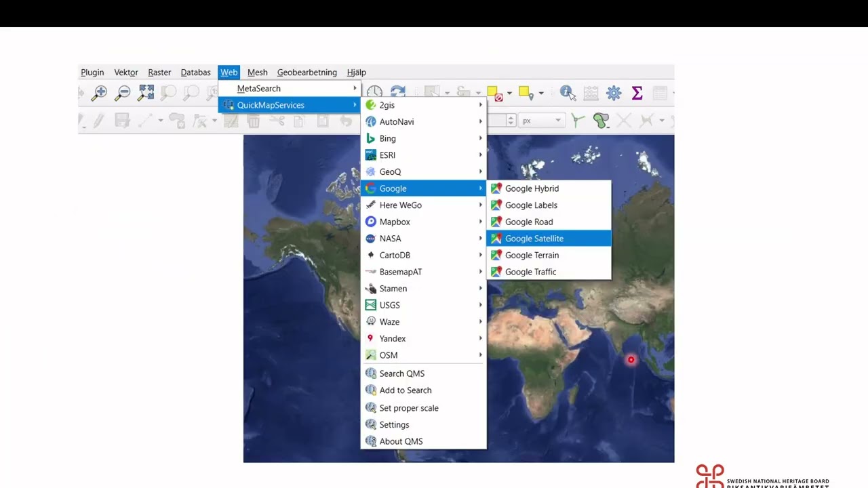
Task: Click the green polygon snapping icon
Action: [x=601, y=121]
